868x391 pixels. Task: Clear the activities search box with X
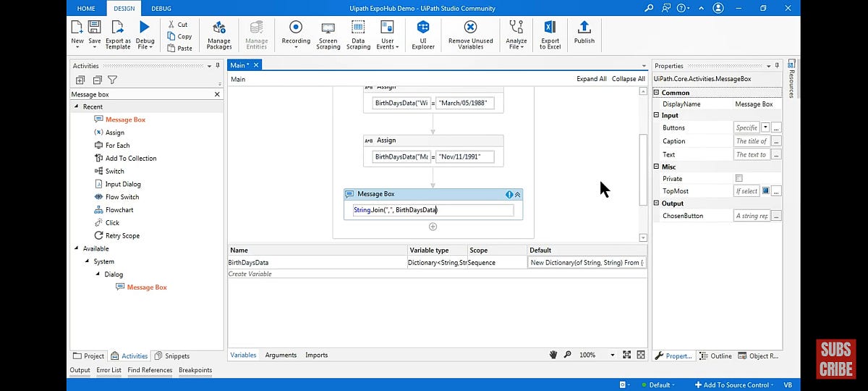tap(217, 94)
